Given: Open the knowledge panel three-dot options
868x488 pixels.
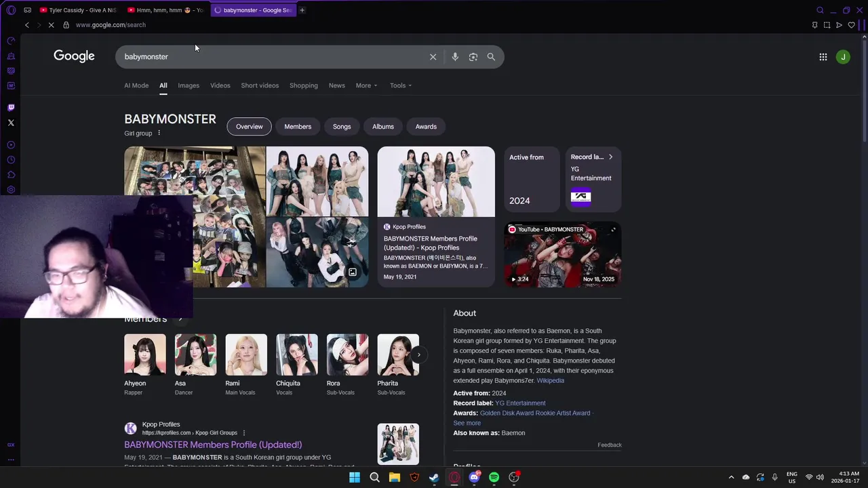Looking at the screenshot, I should click(x=159, y=134).
